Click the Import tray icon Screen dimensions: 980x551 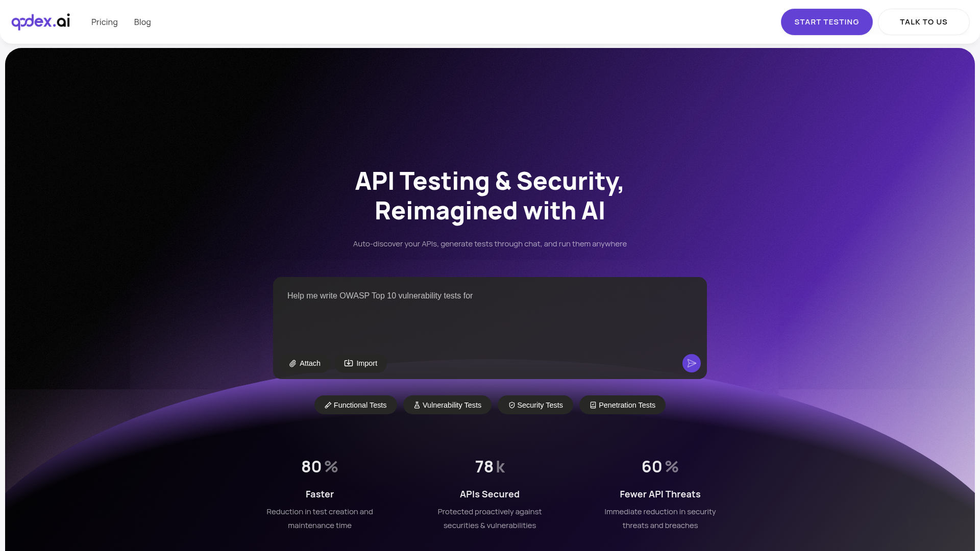pos(349,363)
